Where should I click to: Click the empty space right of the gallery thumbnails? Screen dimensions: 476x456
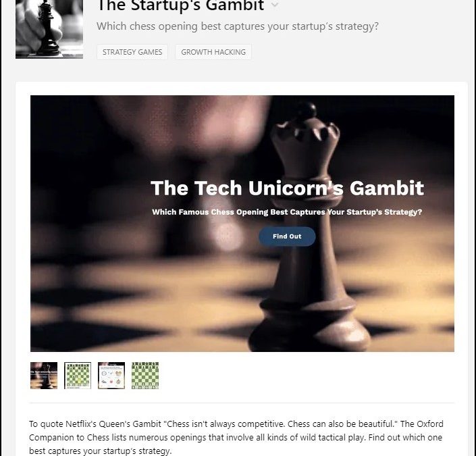(307, 376)
